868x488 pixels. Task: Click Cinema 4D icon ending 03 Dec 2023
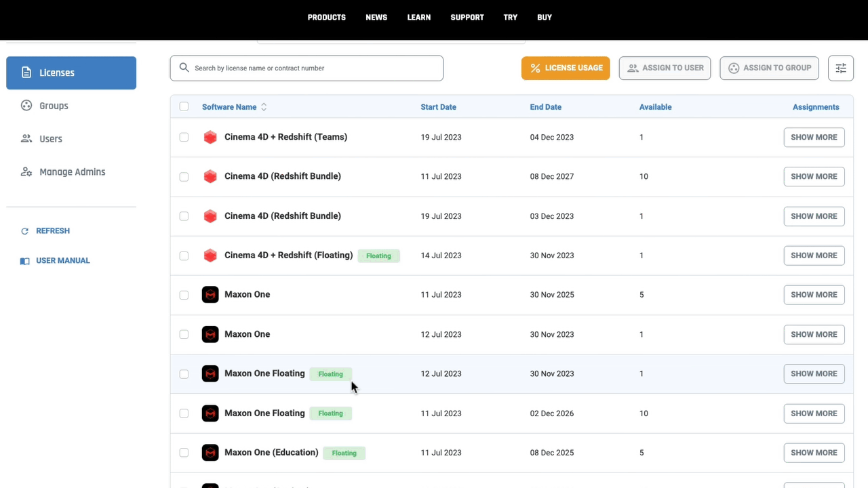coord(210,216)
